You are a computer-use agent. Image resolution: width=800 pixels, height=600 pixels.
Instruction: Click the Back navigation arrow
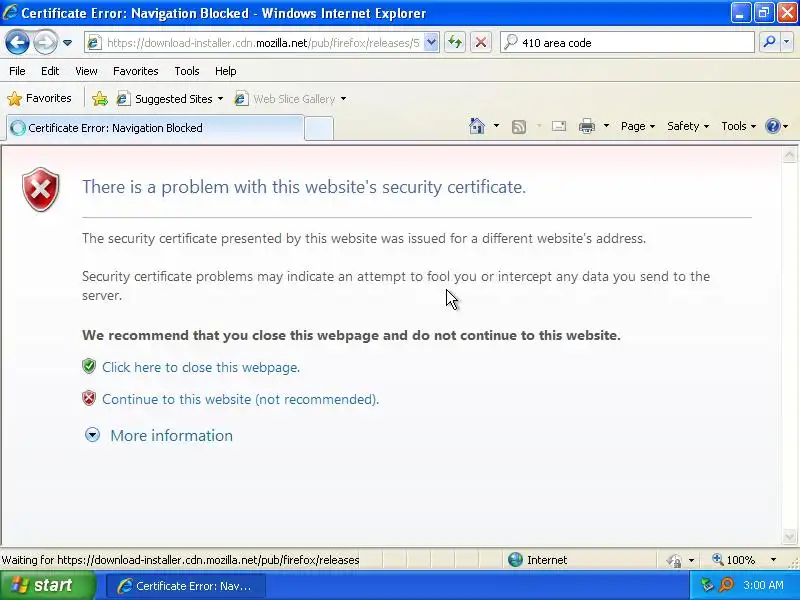pos(17,42)
